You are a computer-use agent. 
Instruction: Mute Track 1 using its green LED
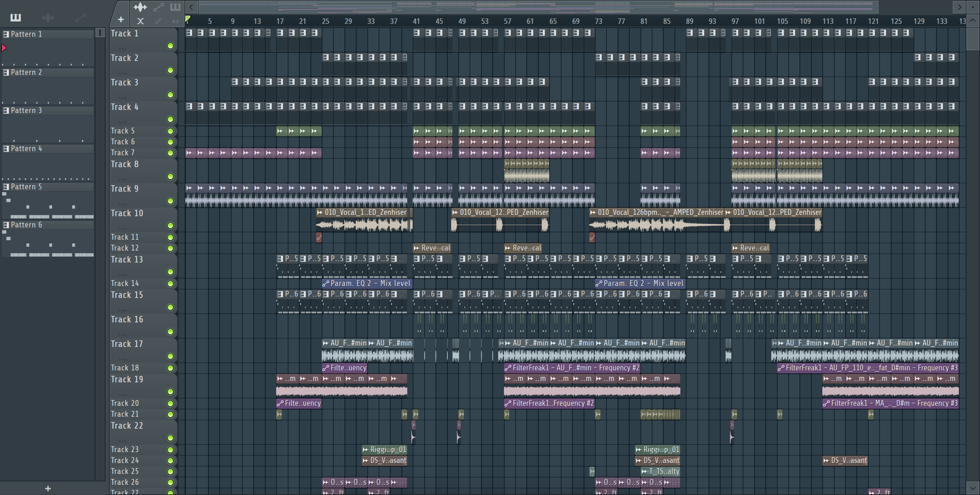click(x=171, y=46)
